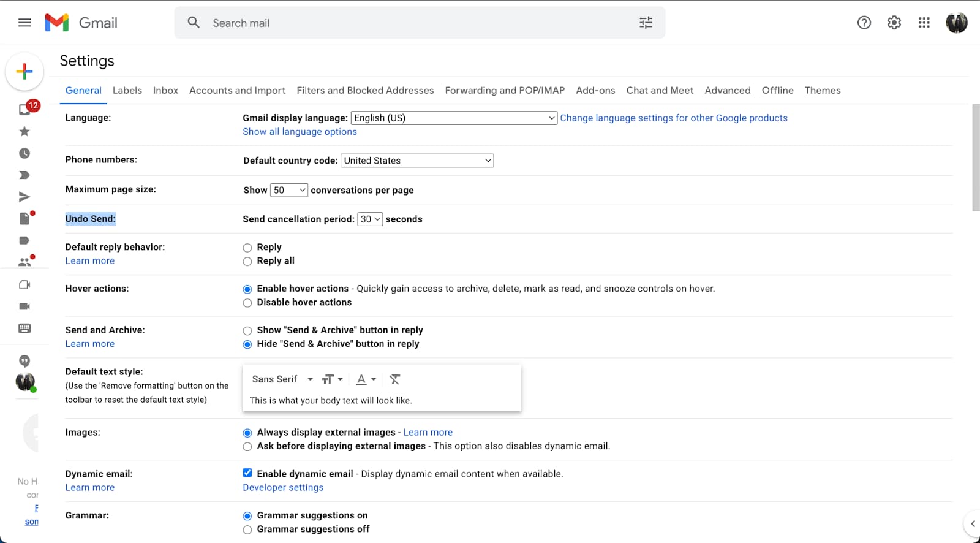Open Filters and Blocked Addresses tab

(365, 90)
